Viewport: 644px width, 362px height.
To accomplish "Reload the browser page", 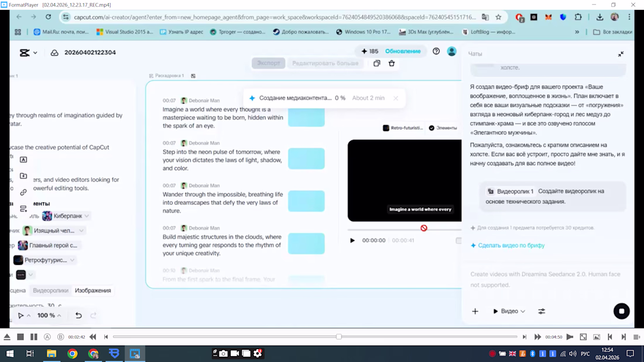I will [x=49, y=17].
